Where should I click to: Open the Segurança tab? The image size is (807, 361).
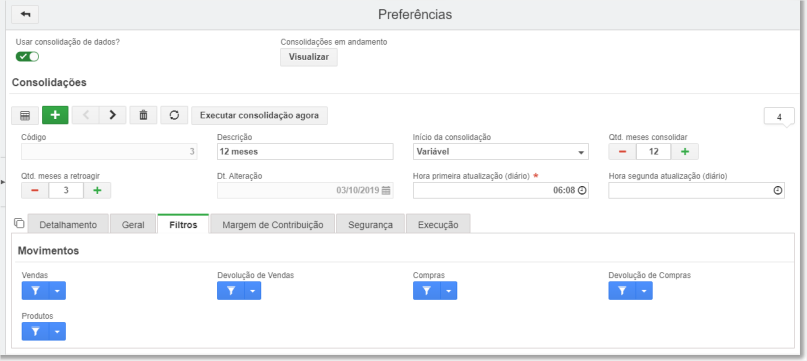click(371, 225)
